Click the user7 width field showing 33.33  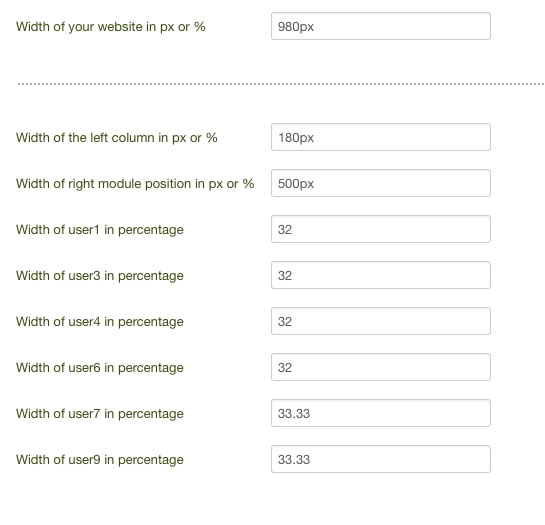(381, 413)
